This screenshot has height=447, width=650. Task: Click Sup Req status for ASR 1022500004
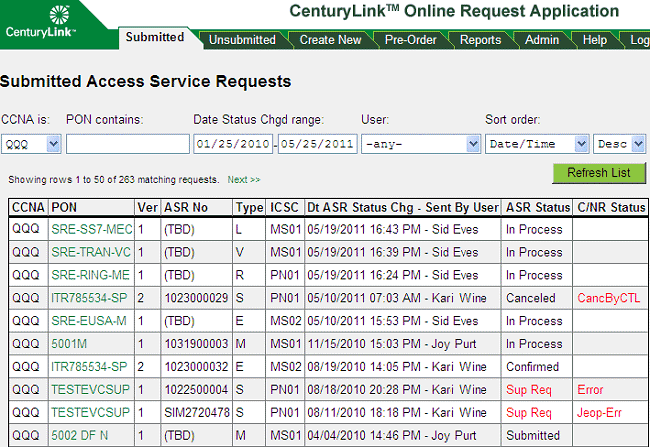pyautogui.click(x=529, y=389)
